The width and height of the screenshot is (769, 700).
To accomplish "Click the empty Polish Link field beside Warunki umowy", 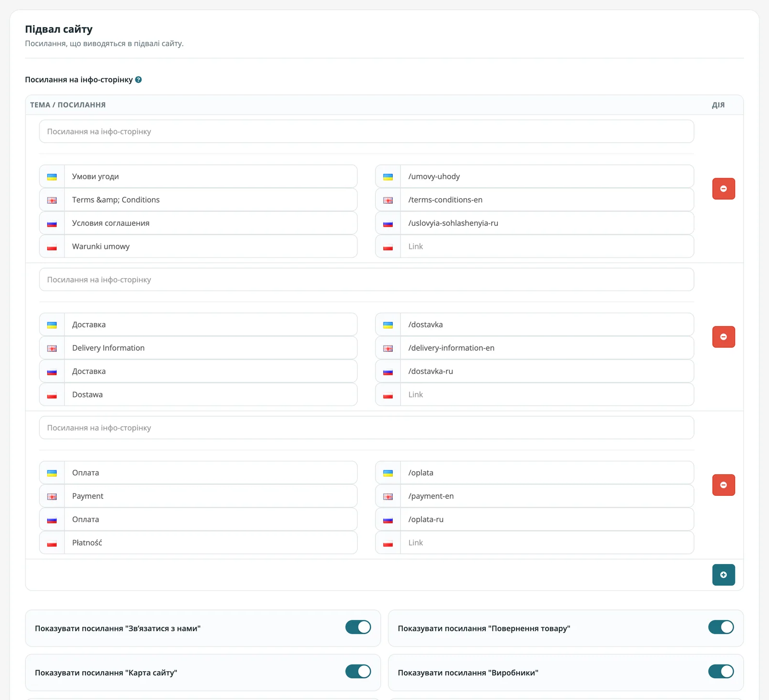I will coord(547,246).
